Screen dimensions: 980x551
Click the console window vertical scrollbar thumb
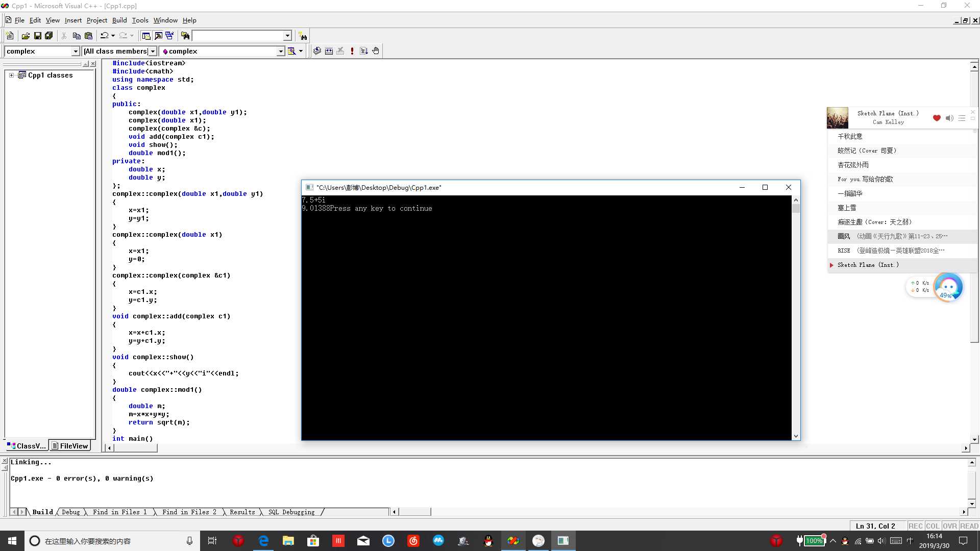click(x=796, y=208)
